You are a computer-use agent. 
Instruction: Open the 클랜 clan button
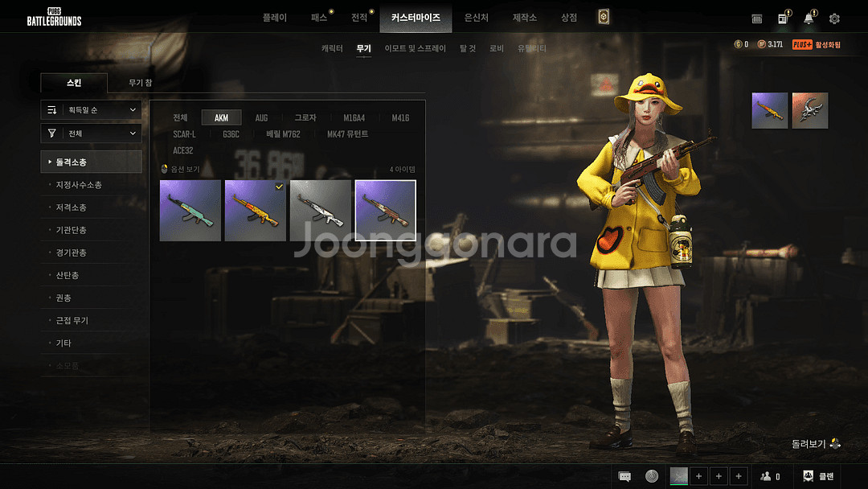[818, 476]
